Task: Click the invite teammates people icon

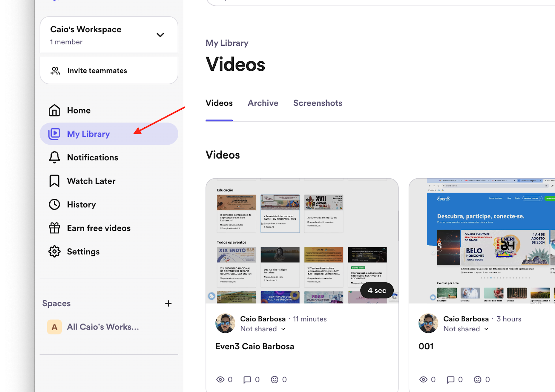Action: (55, 71)
